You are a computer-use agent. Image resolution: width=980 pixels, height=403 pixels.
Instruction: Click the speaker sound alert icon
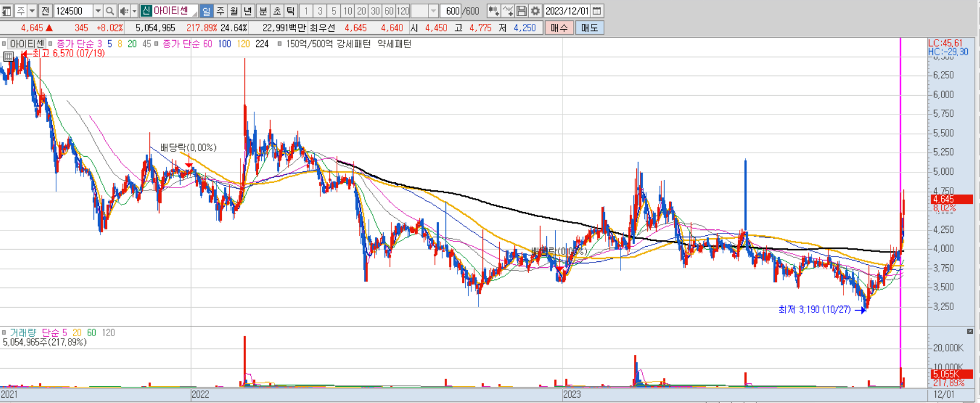click(124, 10)
